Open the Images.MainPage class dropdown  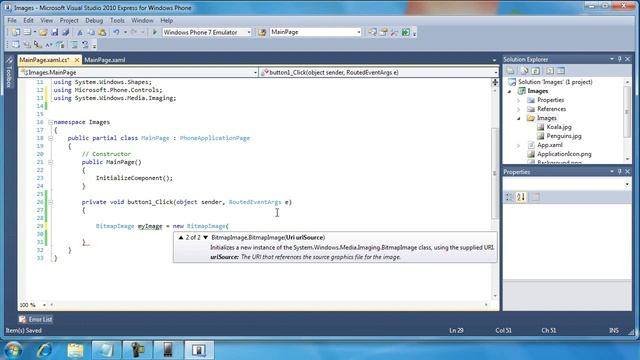click(255, 73)
